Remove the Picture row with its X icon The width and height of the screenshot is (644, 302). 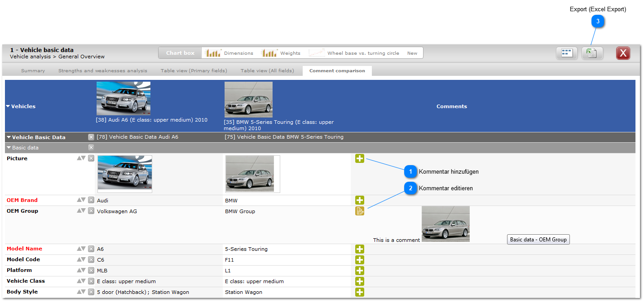(x=91, y=158)
